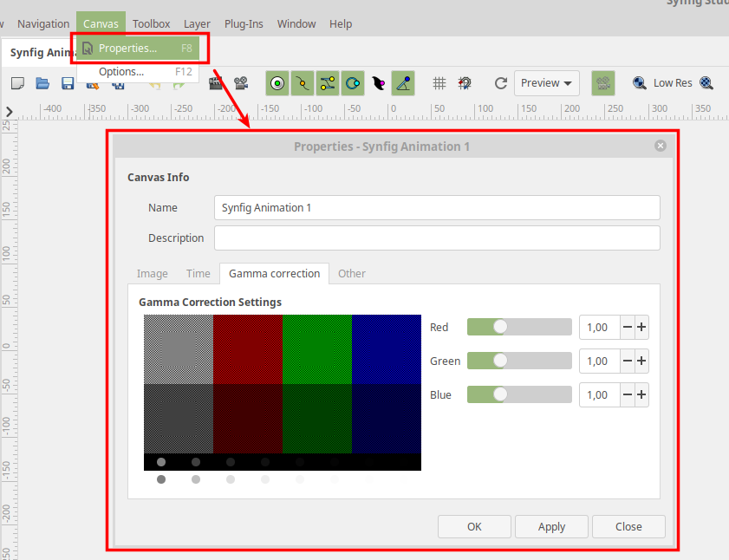This screenshot has width=729, height=560.
Task: Toggle tangent handles display icon
Action: (328, 83)
